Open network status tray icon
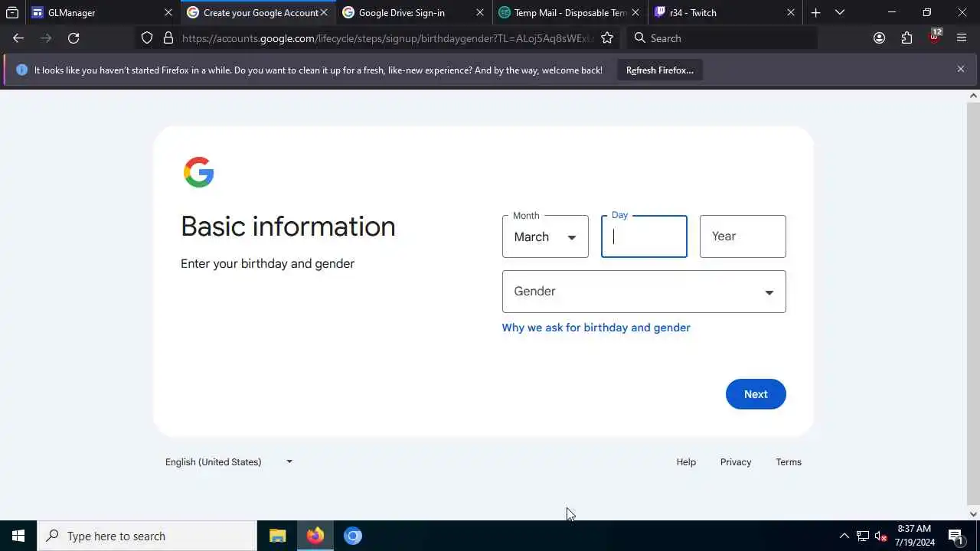The height and width of the screenshot is (551, 980). pos(863,536)
